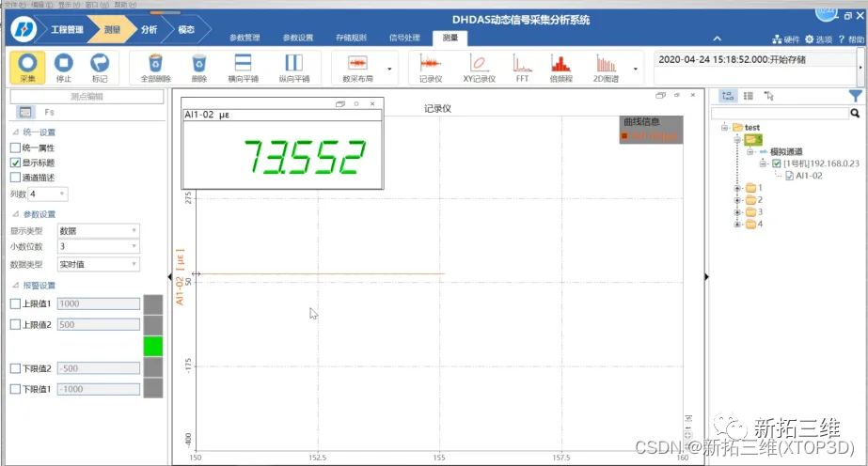Open the 小数位数 dropdown
Screen dimensions: 868x466
(x=99, y=246)
